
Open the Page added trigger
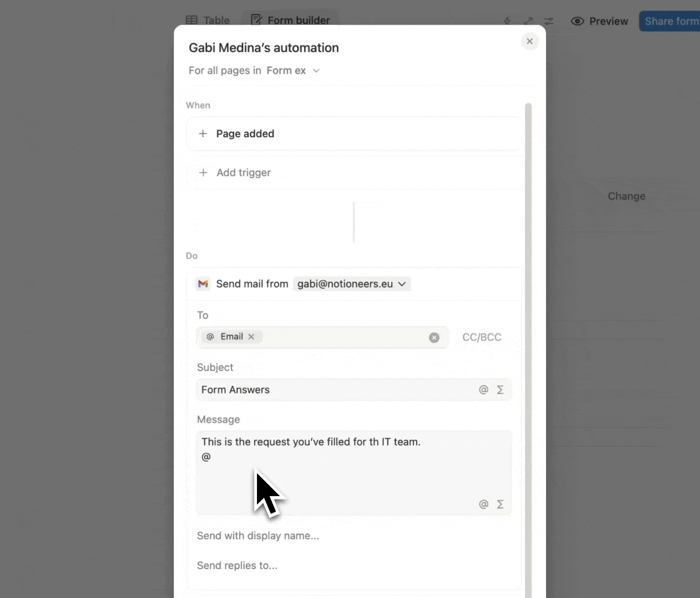[x=245, y=134]
